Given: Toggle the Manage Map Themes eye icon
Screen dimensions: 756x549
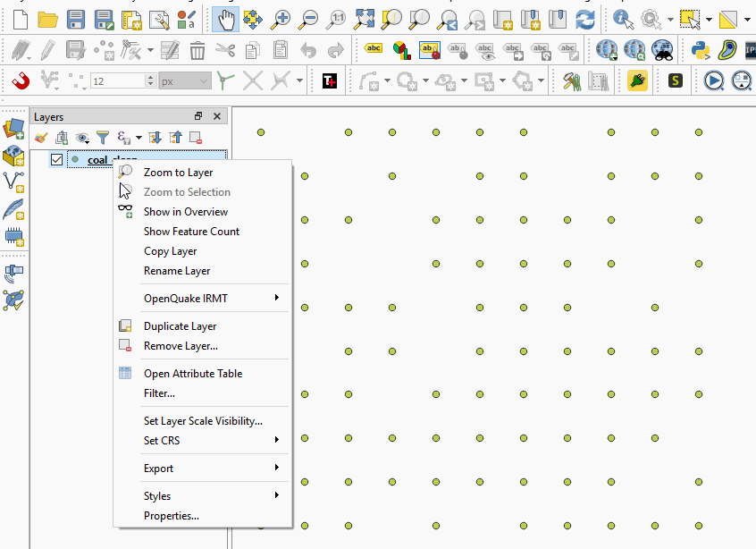Looking at the screenshot, I should point(82,135).
